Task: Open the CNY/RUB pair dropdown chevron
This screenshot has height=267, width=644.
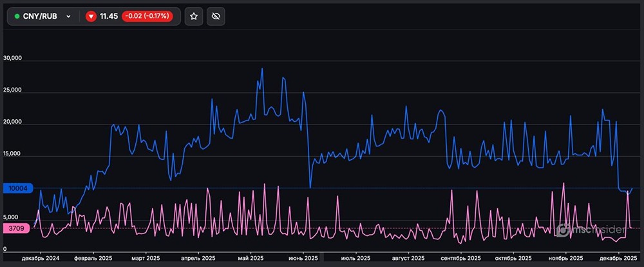Action: tap(68, 17)
